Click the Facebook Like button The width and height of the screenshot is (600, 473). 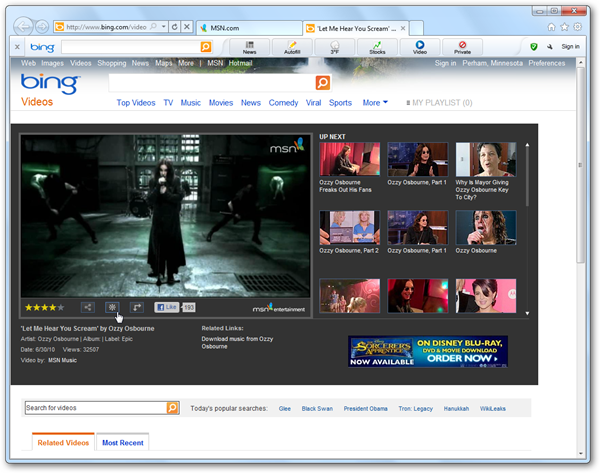[x=166, y=307]
